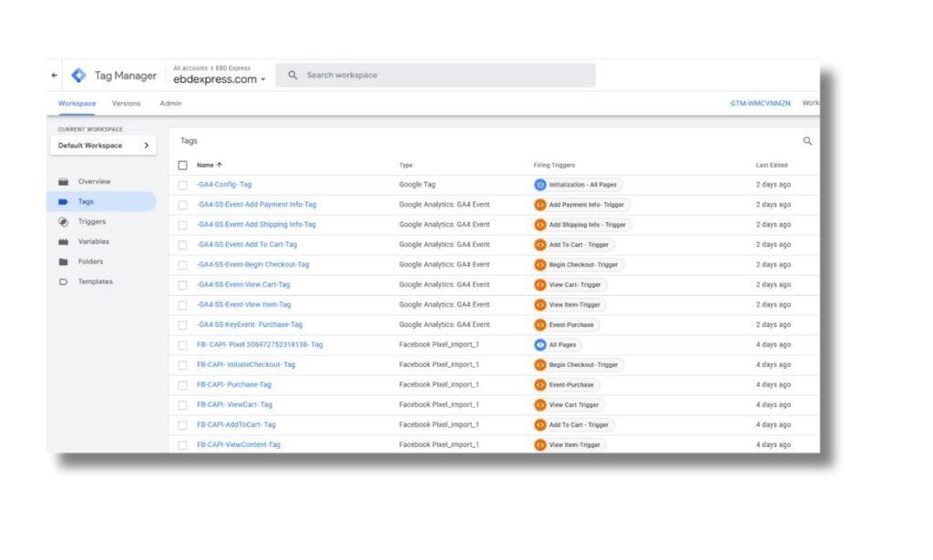The width and height of the screenshot is (933, 560).
Task: Click the magnifier icon in the Tags panel
Action: pos(806,141)
